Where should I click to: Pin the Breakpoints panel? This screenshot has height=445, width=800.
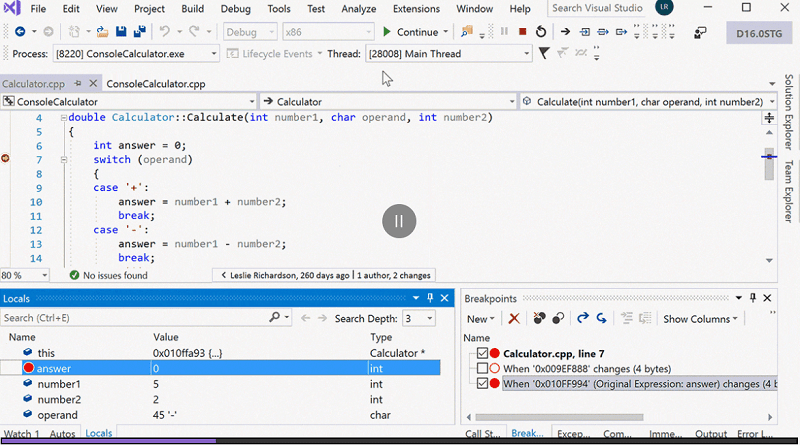click(755, 298)
